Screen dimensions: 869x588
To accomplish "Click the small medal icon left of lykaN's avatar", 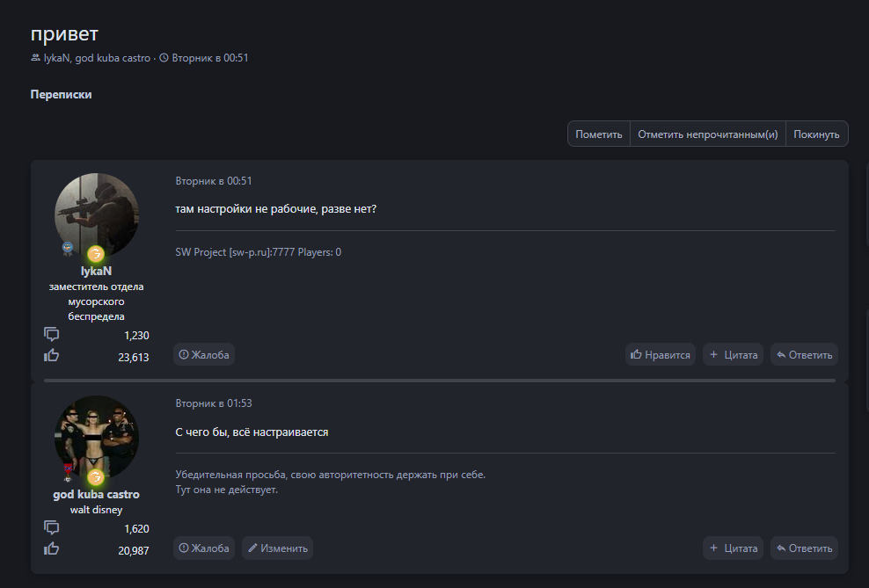I will [67, 249].
